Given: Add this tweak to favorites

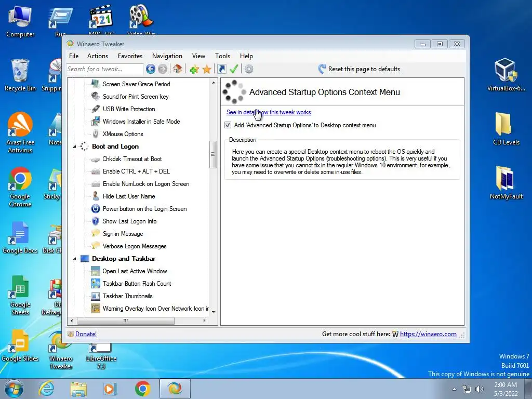Looking at the screenshot, I should click(194, 69).
